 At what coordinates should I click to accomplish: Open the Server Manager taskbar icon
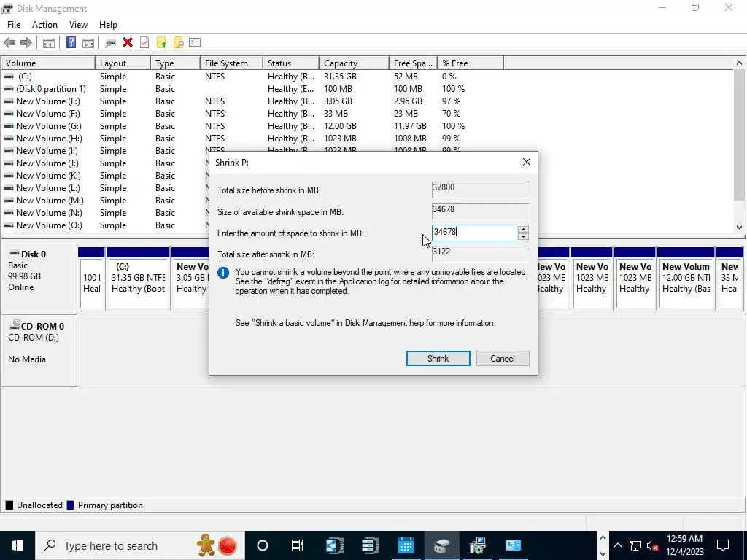pyautogui.click(x=370, y=545)
